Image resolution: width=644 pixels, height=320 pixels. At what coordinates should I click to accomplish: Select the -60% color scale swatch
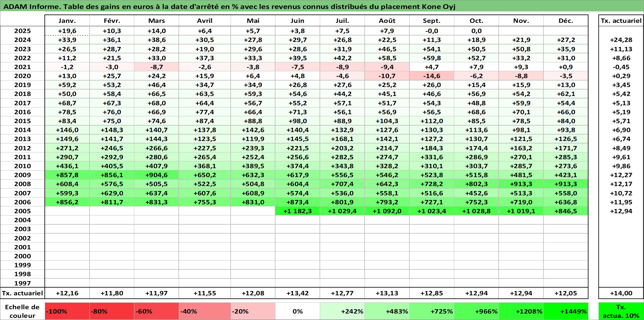click(157, 311)
